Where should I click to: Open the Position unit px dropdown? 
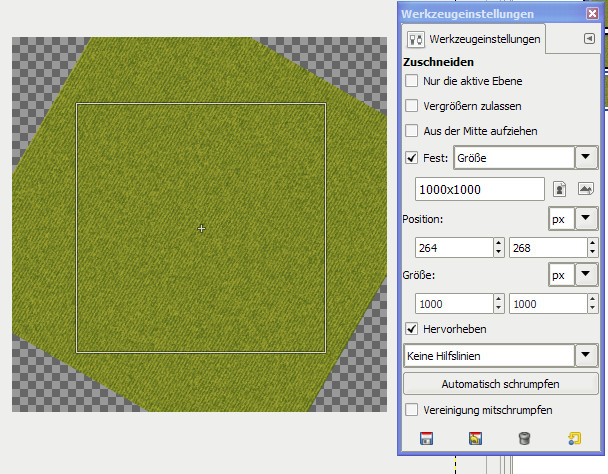point(584,218)
